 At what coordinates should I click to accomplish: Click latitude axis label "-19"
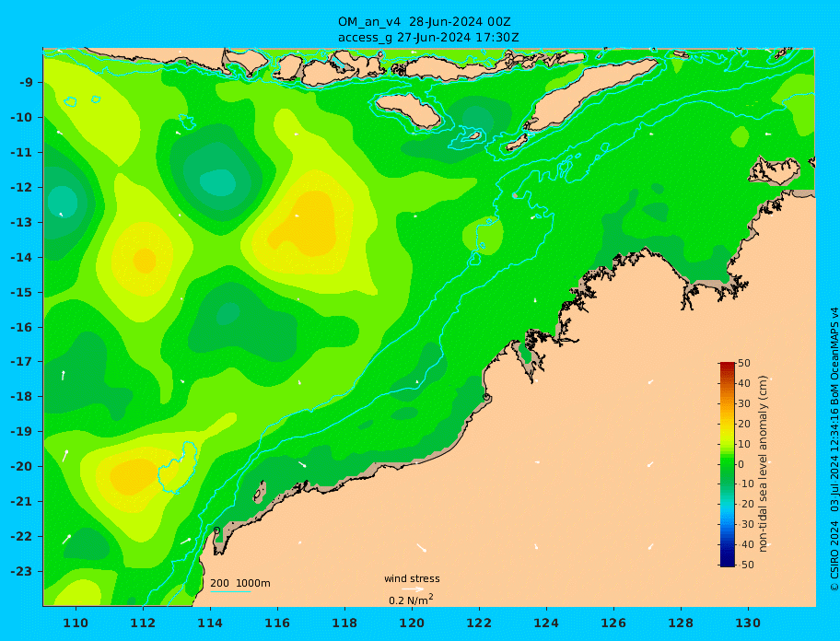tap(21, 431)
